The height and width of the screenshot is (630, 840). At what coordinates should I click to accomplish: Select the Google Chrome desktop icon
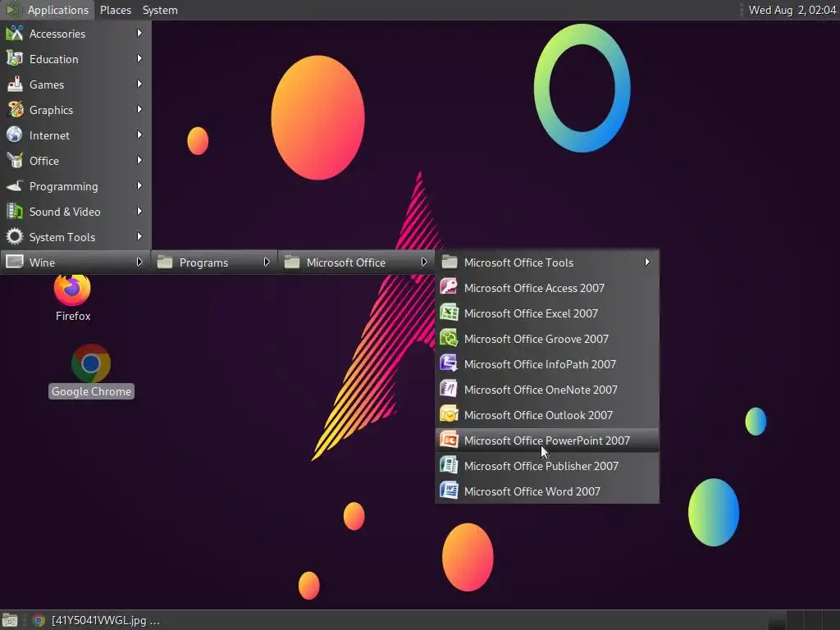click(91, 372)
